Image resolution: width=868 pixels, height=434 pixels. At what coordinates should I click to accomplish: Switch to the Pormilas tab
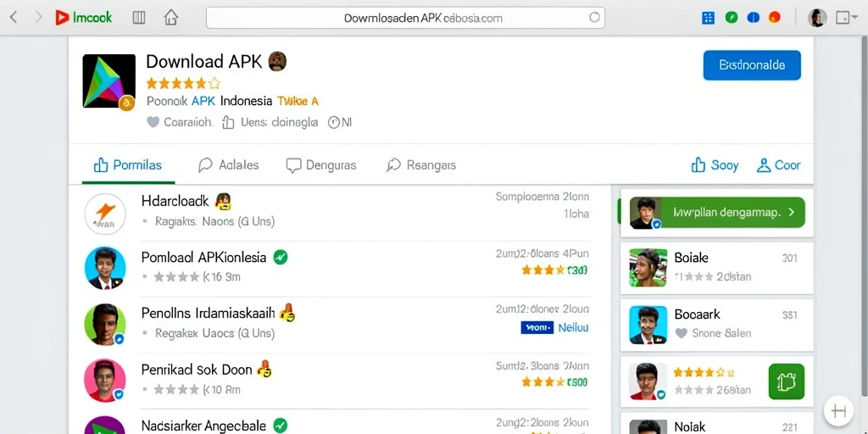(128, 165)
